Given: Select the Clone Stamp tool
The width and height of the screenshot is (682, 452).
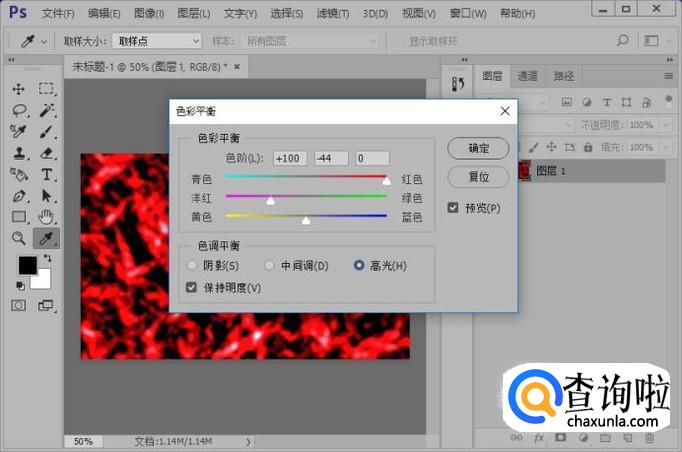Looking at the screenshot, I should [x=19, y=153].
